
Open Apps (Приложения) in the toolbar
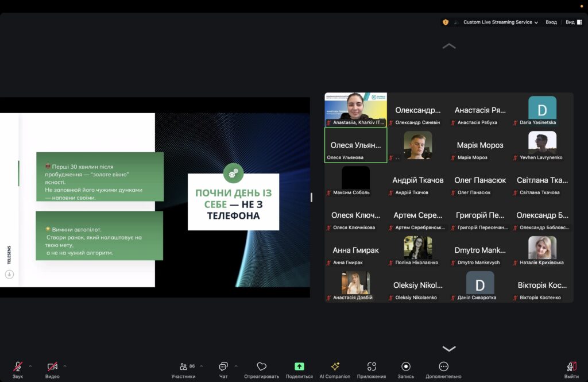[x=371, y=366]
